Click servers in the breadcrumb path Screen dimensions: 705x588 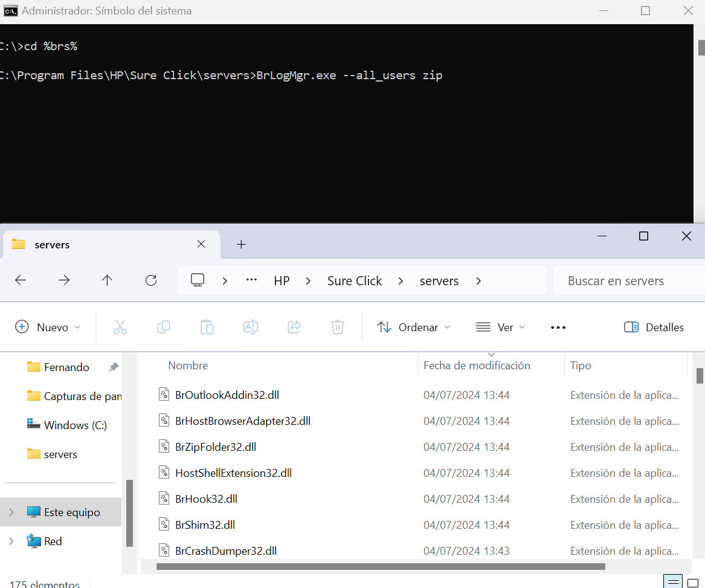439,281
